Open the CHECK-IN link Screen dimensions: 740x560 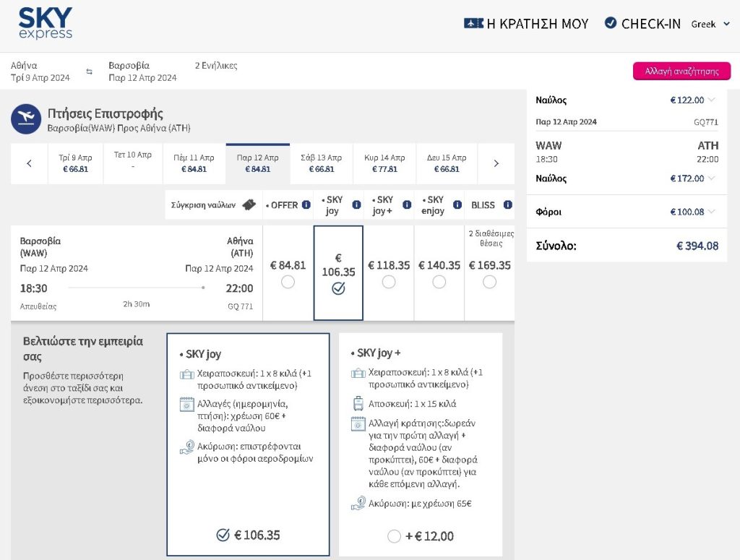[x=642, y=24]
